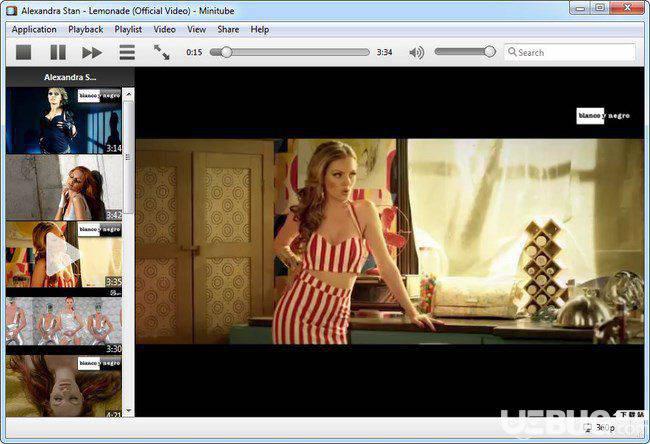Open the Application menu
This screenshot has height=444, width=650.
[34, 29]
